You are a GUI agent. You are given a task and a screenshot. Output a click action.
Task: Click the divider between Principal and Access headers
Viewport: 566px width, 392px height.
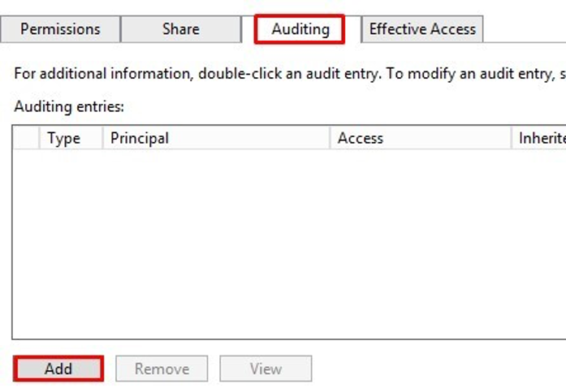(x=330, y=138)
